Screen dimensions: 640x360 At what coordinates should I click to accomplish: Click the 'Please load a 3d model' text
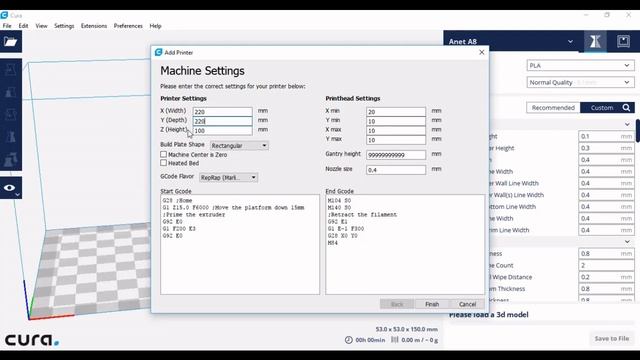pos(489,315)
